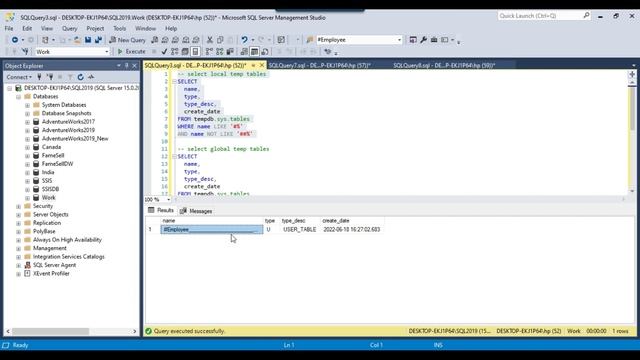Select the FameSellDW database

pos(58,164)
